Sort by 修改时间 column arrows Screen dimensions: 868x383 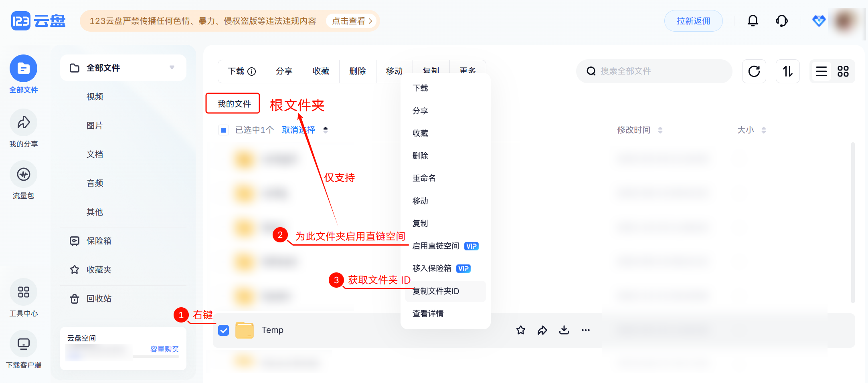click(x=660, y=130)
